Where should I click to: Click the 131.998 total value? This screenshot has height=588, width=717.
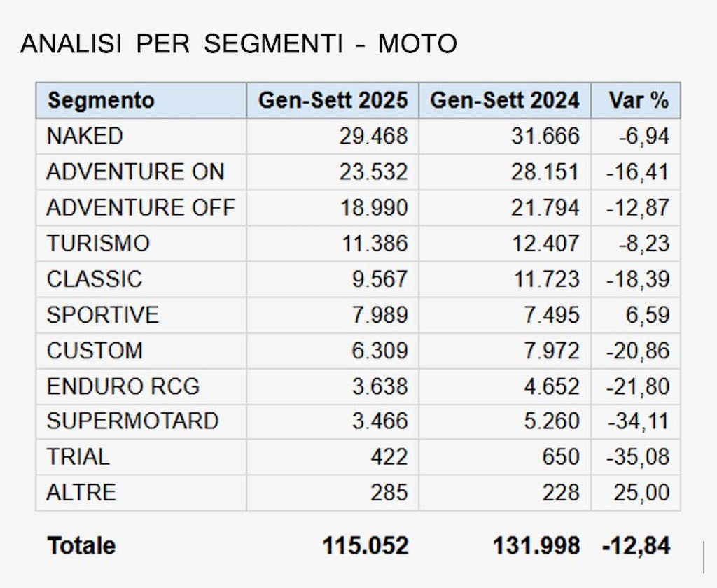pyautogui.click(x=536, y=545)
